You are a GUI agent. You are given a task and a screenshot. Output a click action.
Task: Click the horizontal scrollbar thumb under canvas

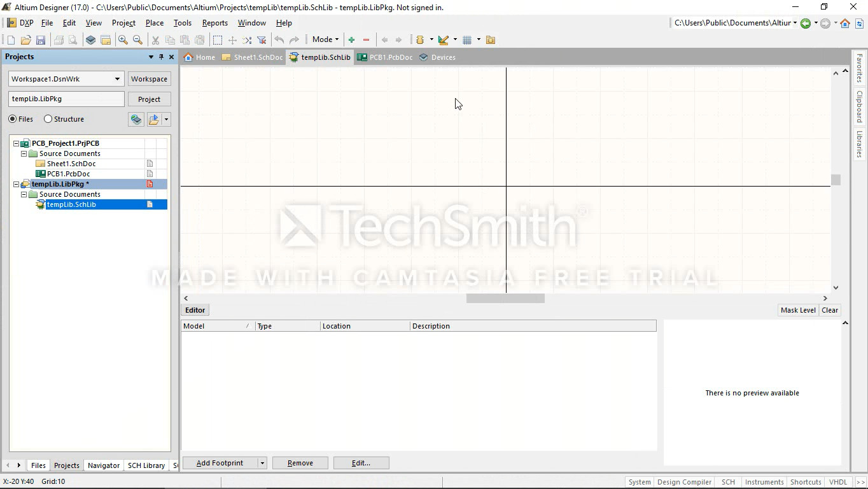(505, 298)
